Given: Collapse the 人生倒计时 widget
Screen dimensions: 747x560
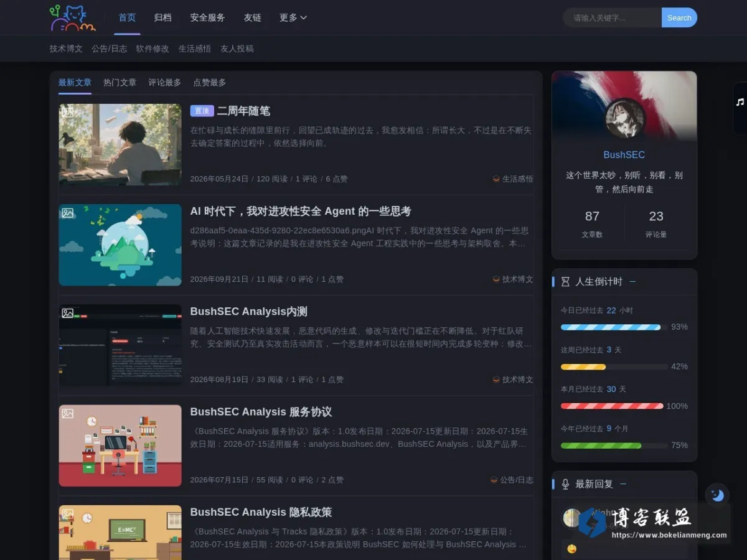Looking at the screenshot, I should point(632,282).
